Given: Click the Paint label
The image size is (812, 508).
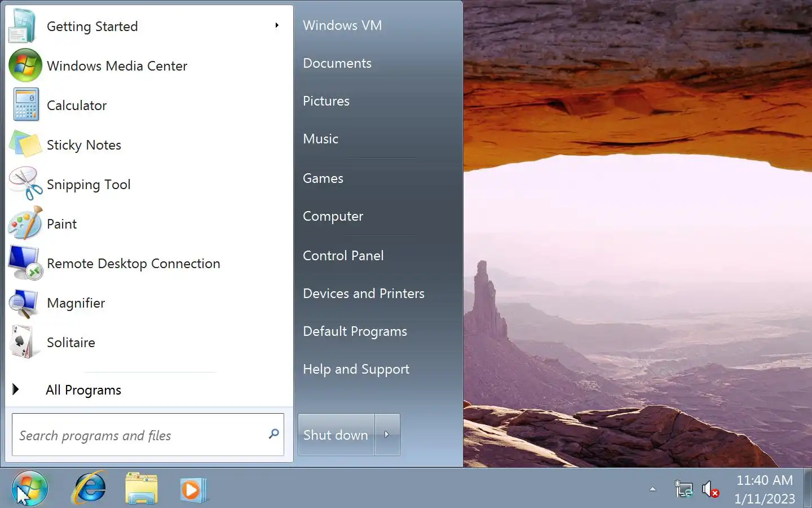Looking at the screenshot, I should click(x=61, y=224).
